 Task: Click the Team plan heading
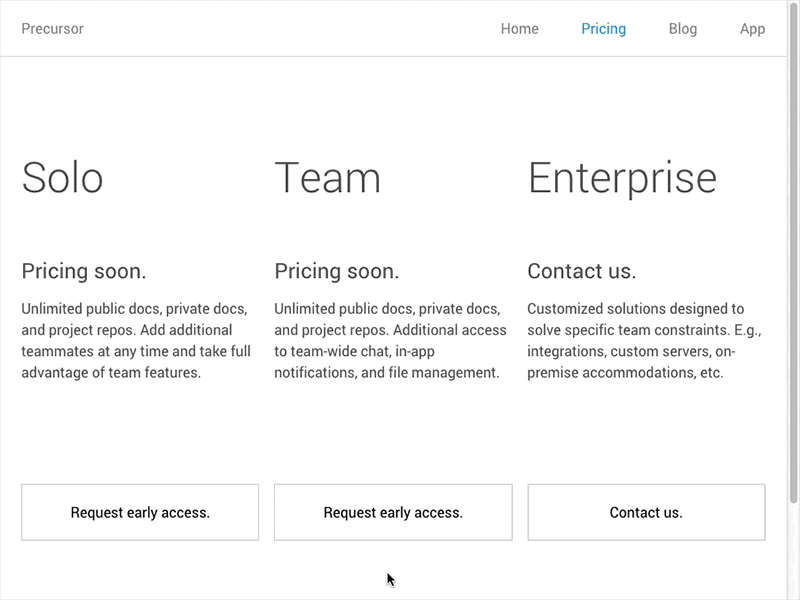[327, 178]
